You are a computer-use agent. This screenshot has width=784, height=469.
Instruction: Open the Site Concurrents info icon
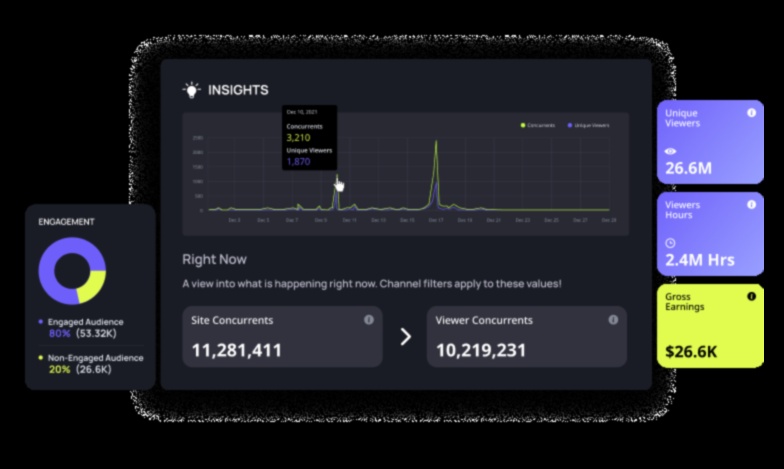(369, 320)
